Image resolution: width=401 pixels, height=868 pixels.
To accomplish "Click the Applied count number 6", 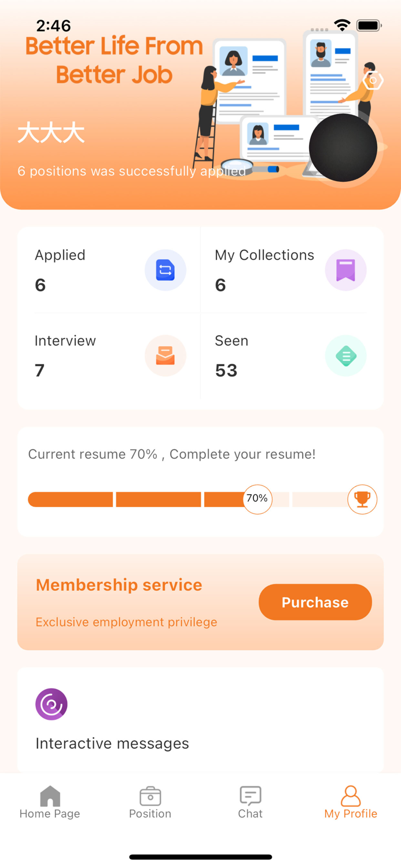I will coord(39,284).
